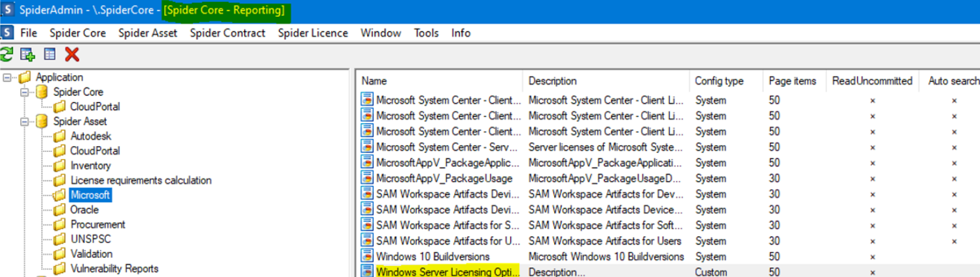Select the Windows 10 Buildversions report name
This screenshot has height=277, width=980.
[433, 257]
